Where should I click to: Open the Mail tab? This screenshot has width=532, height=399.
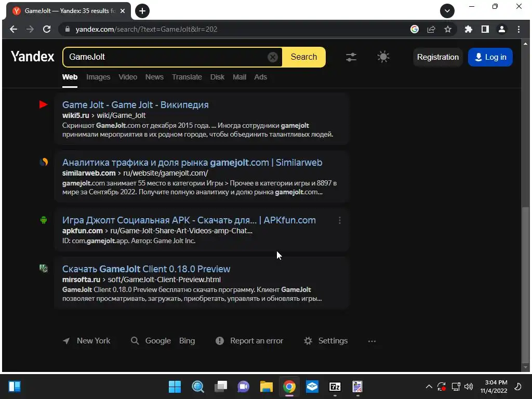point(239,77)
